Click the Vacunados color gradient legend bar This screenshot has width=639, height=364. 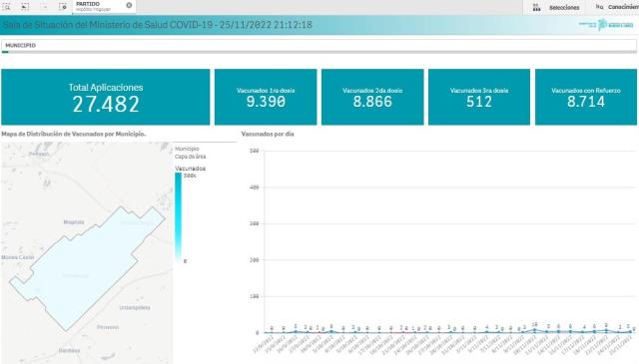click(178, 217)
